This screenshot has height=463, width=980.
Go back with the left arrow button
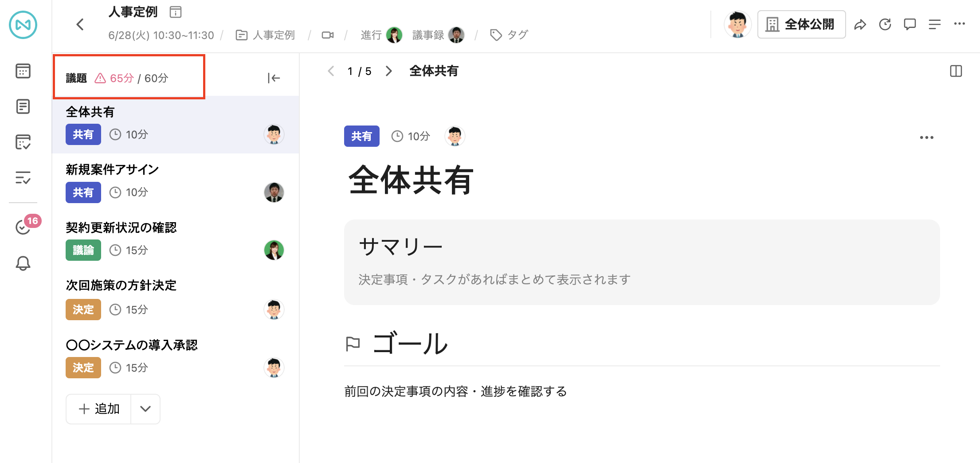click(80, 24)
